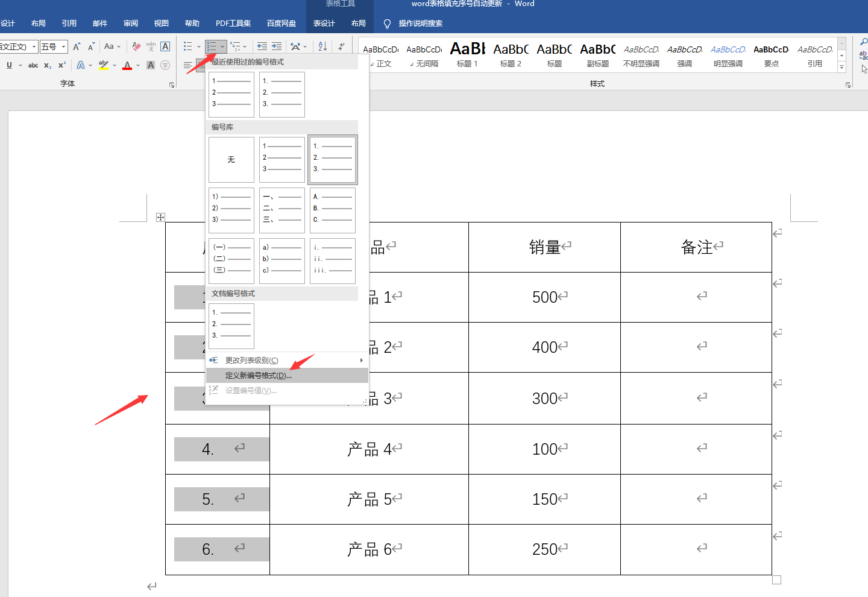Image resolution: width=868 pixels, height=597 pixels.
Task: Open font dialog launcher
Action: (x=172, y=85)
